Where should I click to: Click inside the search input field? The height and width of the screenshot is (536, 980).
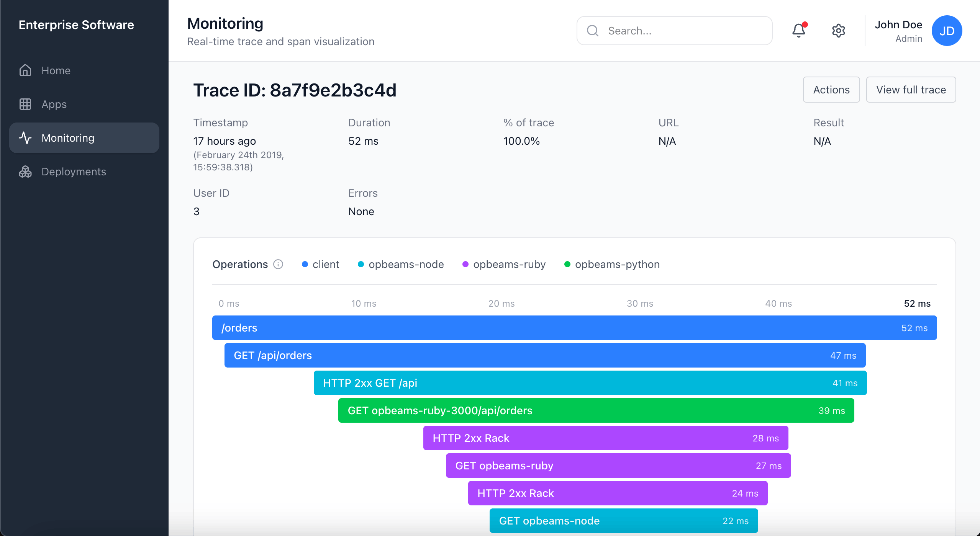(x=674, y=31)
